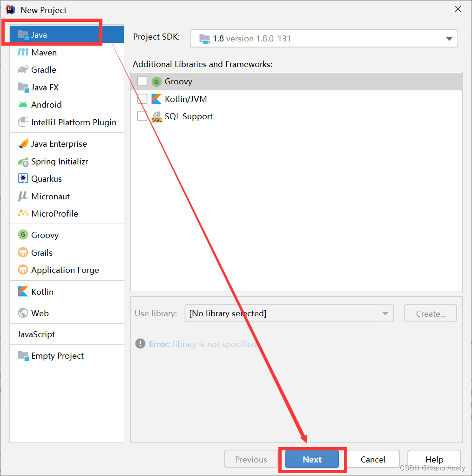This screenshot has height=476, width=472.
Task: Click the Quarkus icon
Action: (23, 178)
